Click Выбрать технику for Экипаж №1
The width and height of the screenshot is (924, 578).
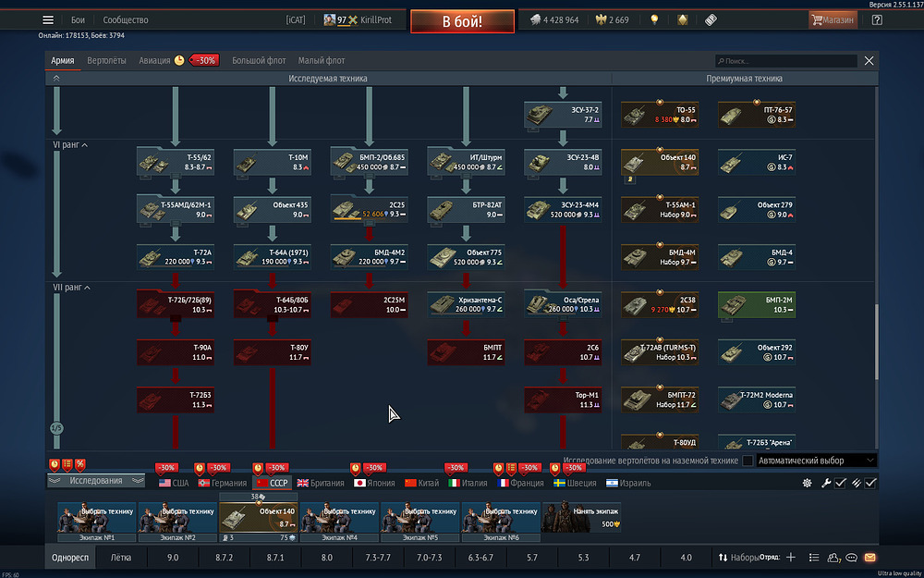click(97, 517)
